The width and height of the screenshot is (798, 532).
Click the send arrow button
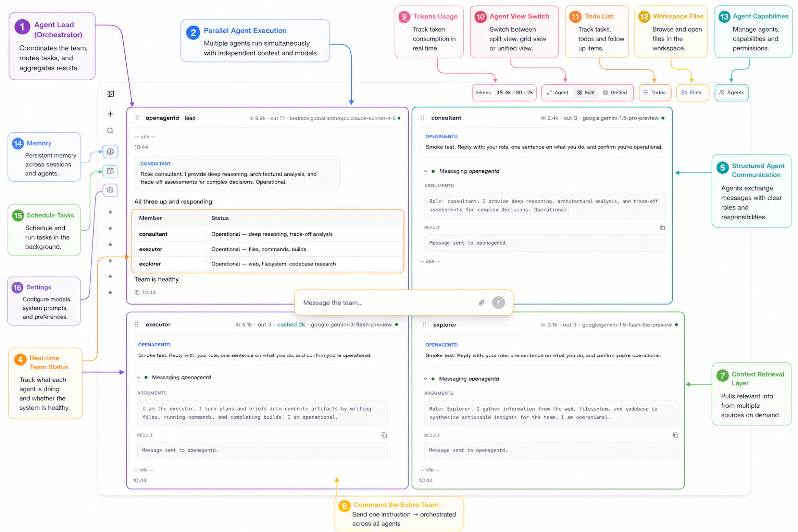(x=498, y=303)
